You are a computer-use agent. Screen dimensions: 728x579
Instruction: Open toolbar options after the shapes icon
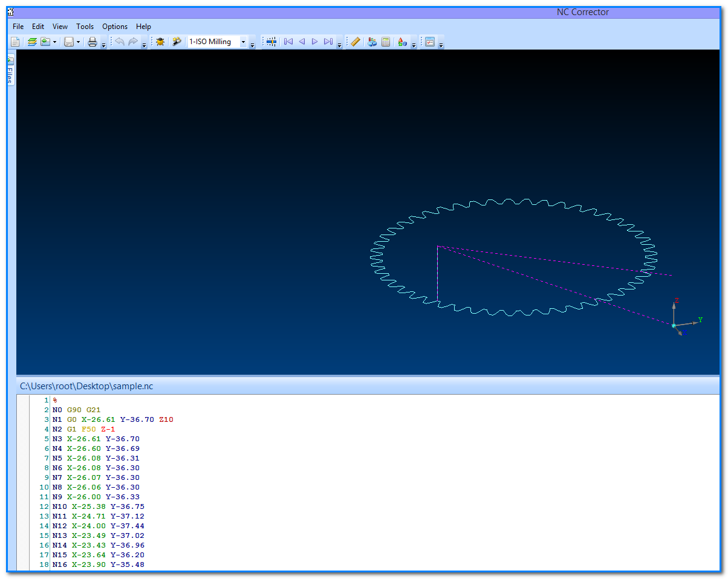414,44
